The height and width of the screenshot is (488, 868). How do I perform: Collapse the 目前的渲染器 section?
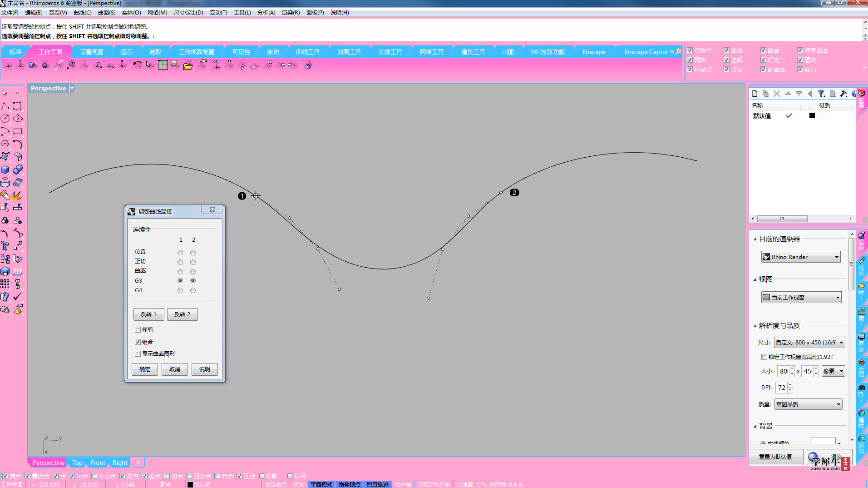[x=755, y=239]
